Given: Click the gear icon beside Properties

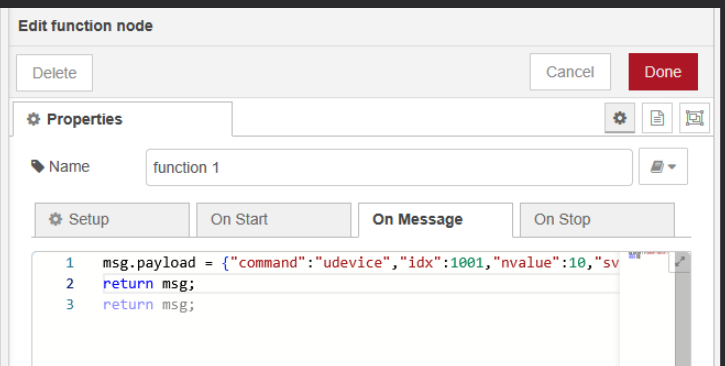Looking at the screenshot, I should tap(33, 119).
